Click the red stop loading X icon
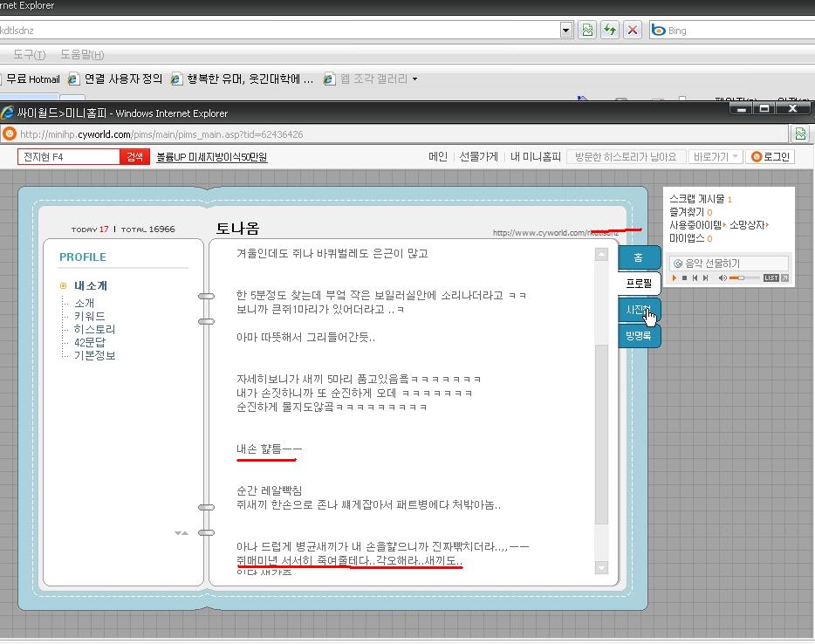The width and height of the screenshot is (815, 644). point(632,31)
